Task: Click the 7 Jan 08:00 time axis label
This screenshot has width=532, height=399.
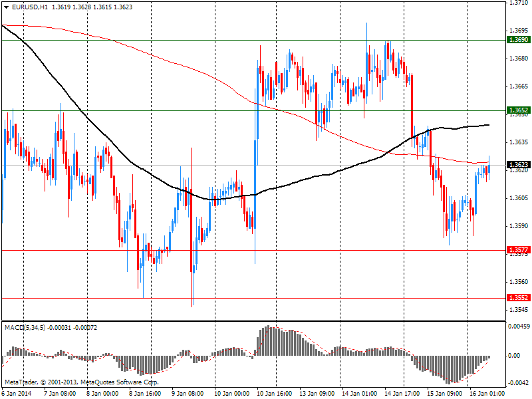Action: [60, 393]
